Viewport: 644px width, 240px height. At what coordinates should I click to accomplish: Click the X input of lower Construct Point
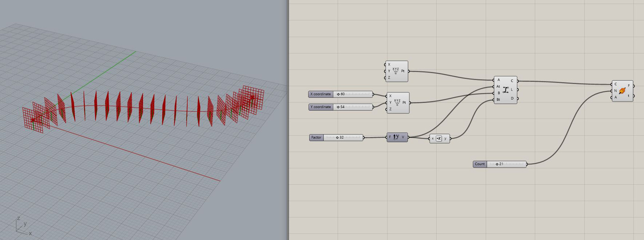(x=390, y=96)
